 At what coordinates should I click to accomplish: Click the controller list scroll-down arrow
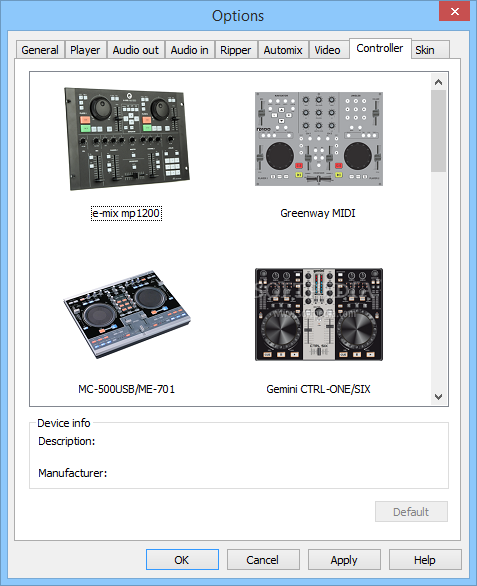438,397
